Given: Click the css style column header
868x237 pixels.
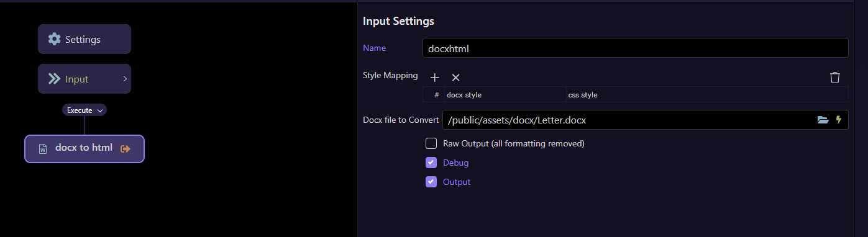Looking at the screenshot, I should (x=583, y=95).
